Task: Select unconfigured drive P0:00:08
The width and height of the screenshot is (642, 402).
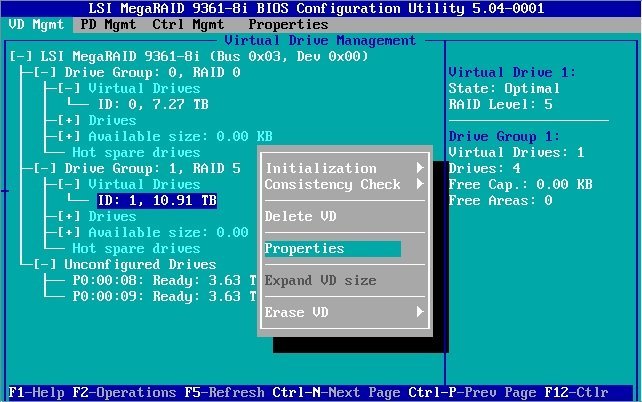Action: tap(164, 280)
